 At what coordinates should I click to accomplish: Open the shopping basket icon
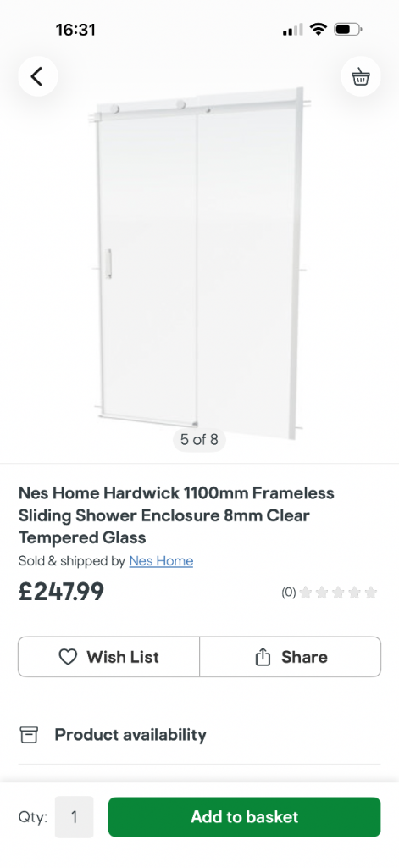pos(361,76)
